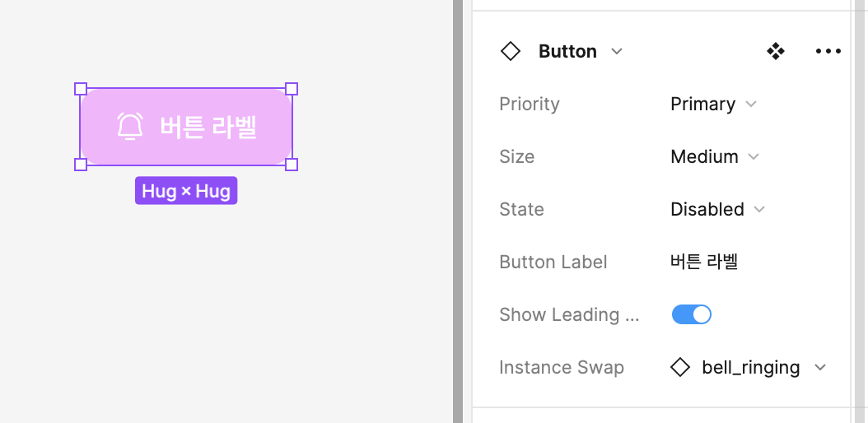This screenshot has height=423, width=868.
Task: Grab the top-left selection handle
Action: [x=81, y=89]
